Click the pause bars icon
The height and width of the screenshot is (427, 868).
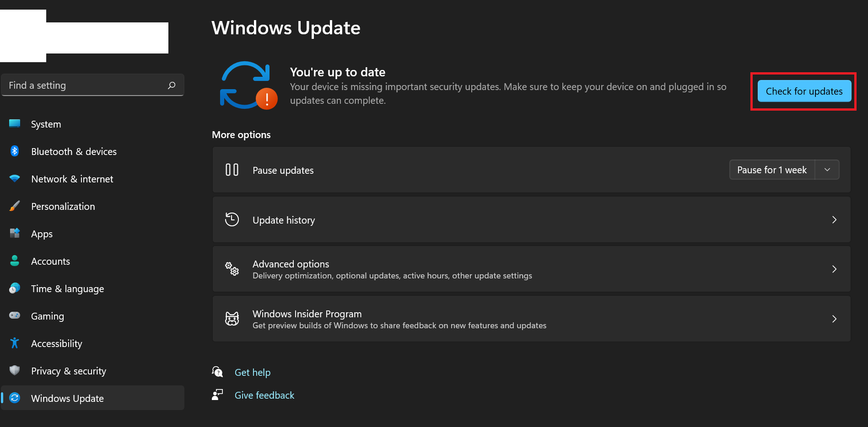(232, 170)
